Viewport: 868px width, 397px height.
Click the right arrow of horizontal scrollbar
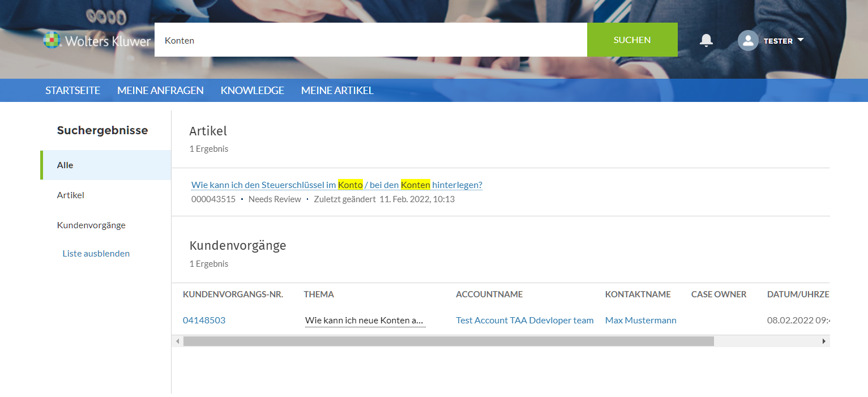pos(824,341)
